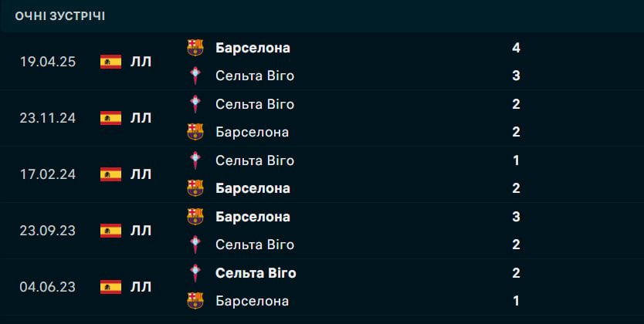Click Spain flag next to 23.11.24 date

tap(110, 118)
